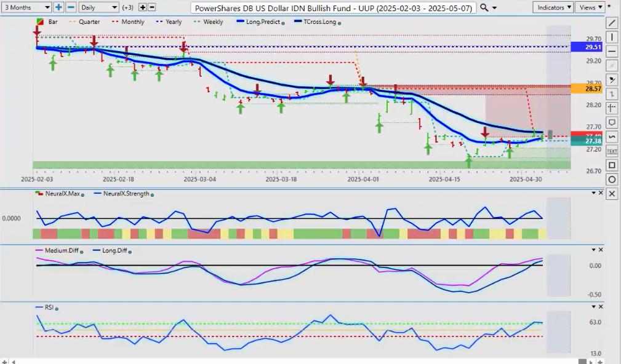Image resolution: width=621 pixels, height=364 pixels.
Task: Click the 2025-03-18 date axis label
Action: click(x=281, y=179)
